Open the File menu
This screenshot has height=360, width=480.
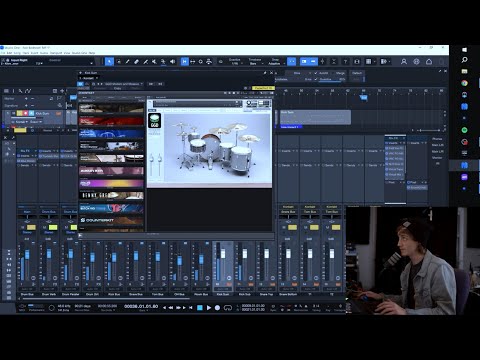click(2, 53)
